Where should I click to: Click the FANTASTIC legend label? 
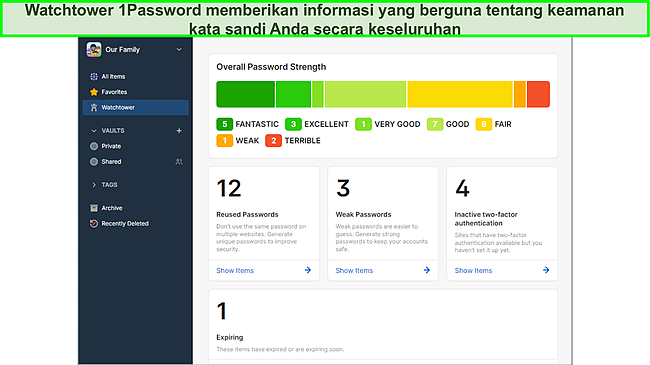(257, 124)
